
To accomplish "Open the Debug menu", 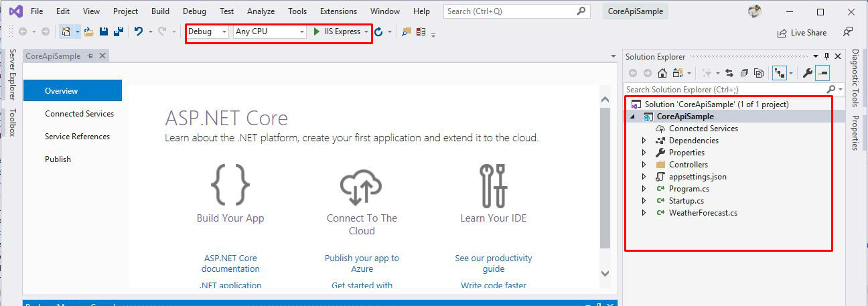I will 194,11.
